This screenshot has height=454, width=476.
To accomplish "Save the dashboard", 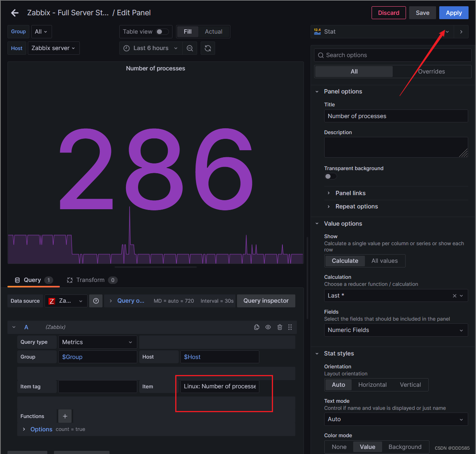I will (x=422, y=13).
